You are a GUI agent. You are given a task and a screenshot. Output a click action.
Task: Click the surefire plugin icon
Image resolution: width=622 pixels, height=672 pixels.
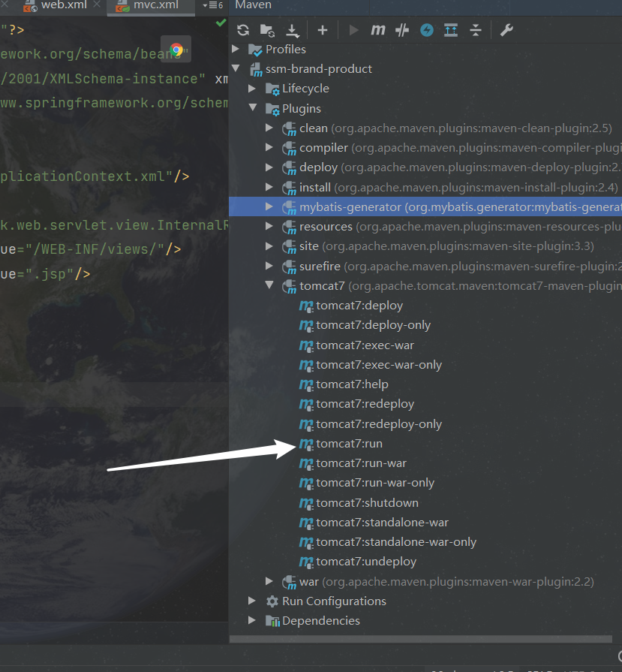point(289,267)
